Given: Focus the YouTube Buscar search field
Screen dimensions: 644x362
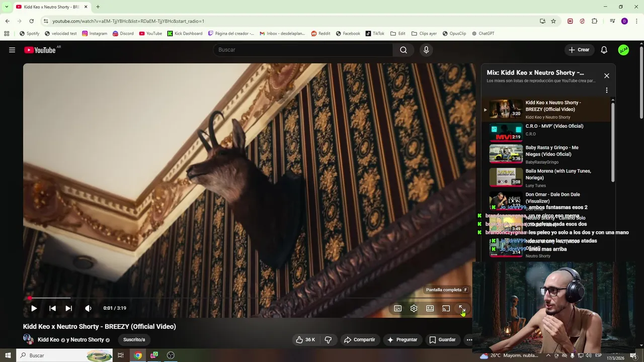Looking at the screenshot, I should tap(303, 50).
